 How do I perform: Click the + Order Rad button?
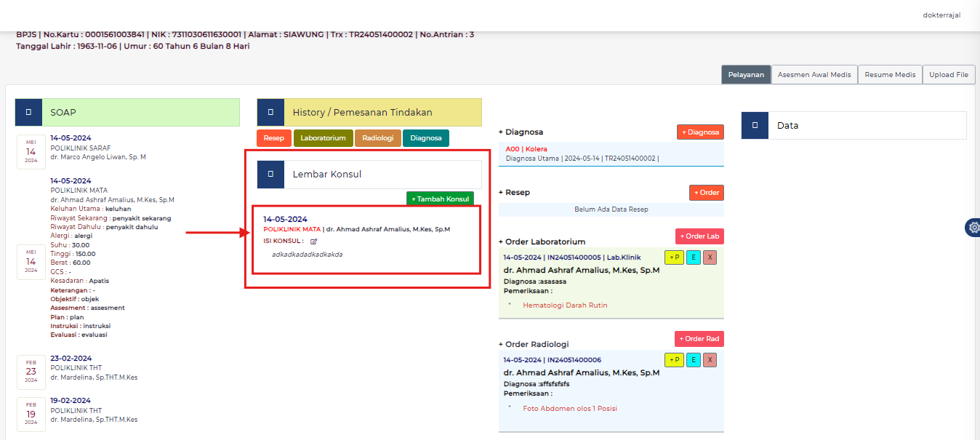[x=699, y=338]
